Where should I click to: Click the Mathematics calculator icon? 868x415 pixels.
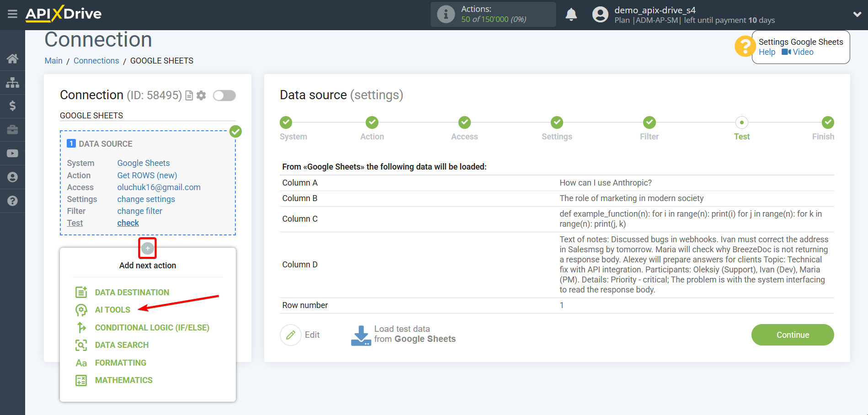pos(81,380)
